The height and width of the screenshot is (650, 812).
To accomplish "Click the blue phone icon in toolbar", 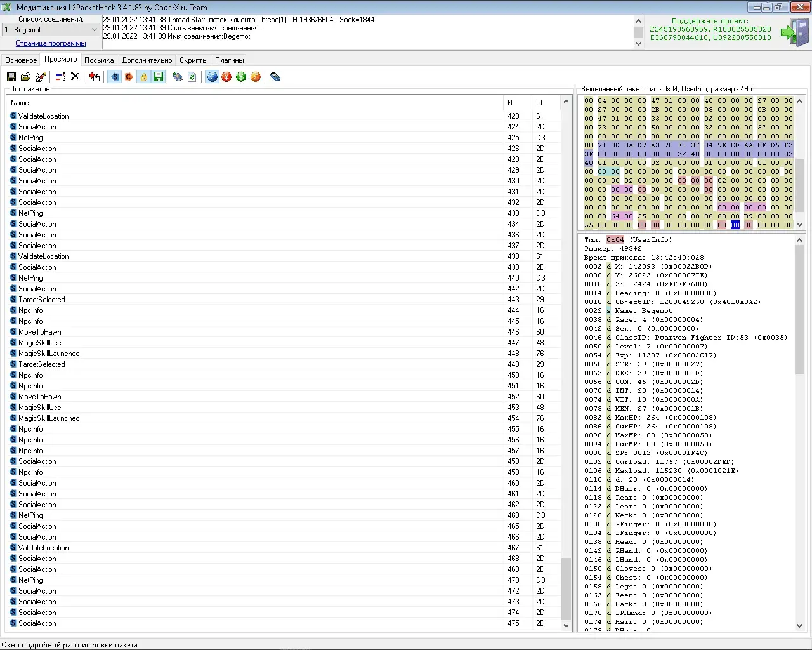I will (275, 77).
